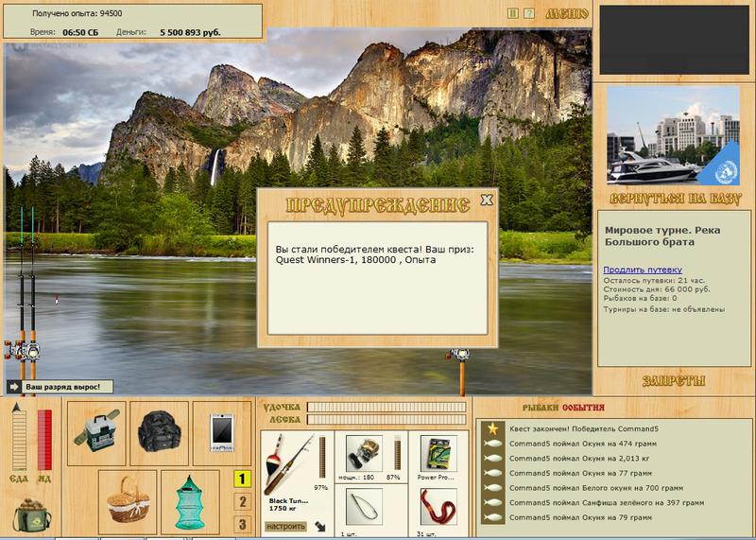Click the star icon beside Квест закончен!

[x=492, y=428]
